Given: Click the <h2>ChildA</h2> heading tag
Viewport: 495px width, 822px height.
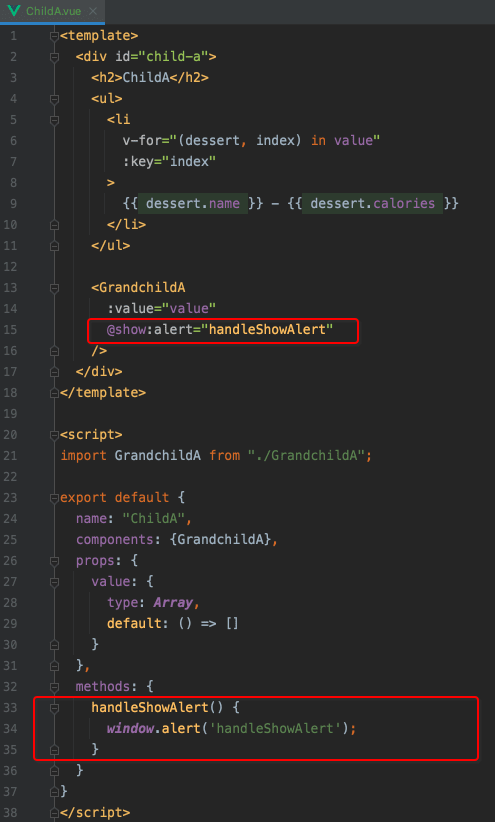Looking at the screenshot, I should coord(150,78).
